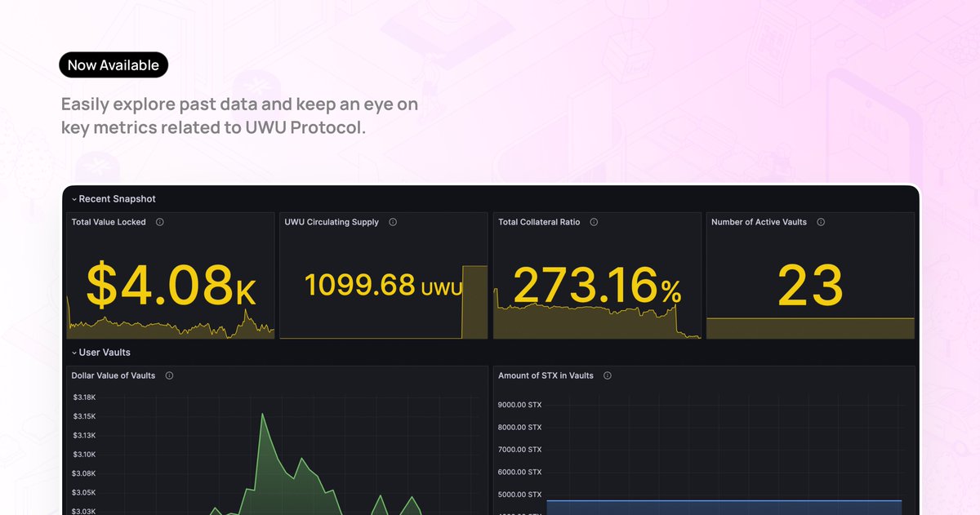Click the $4.08K value
This screenshot has width=980, height=515.
[171, 285]
